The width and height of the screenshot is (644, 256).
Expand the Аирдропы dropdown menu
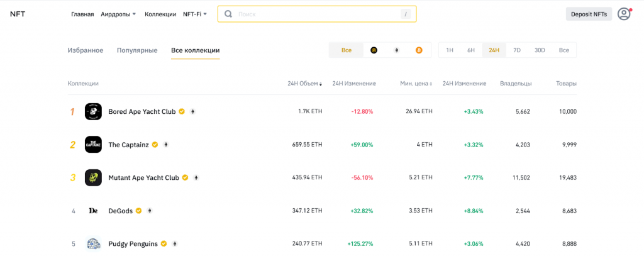[x=118, y=14]
